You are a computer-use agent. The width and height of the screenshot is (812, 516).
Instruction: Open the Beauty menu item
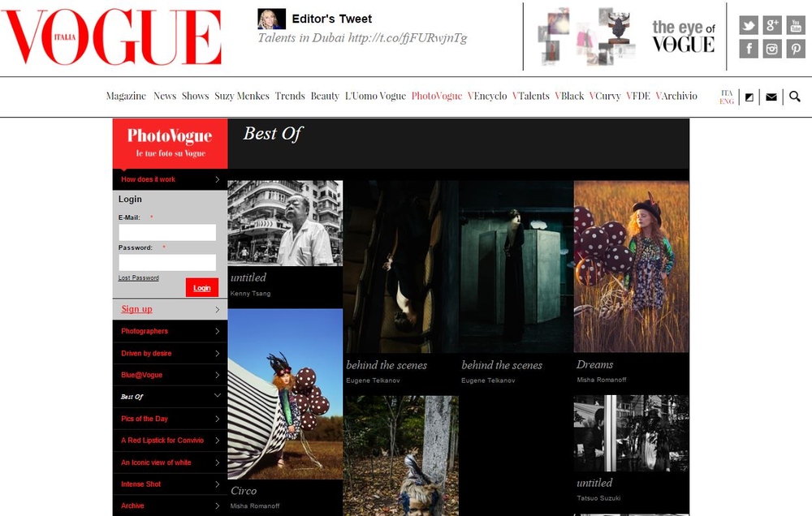coord(325,96)
